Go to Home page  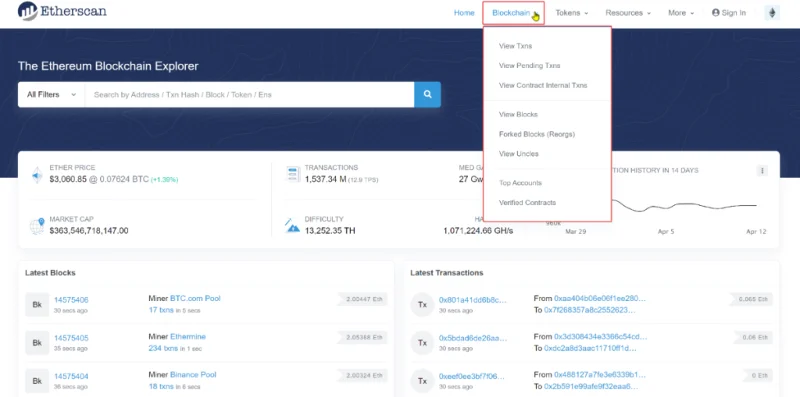pyautogui.click(x=464, y=13)
